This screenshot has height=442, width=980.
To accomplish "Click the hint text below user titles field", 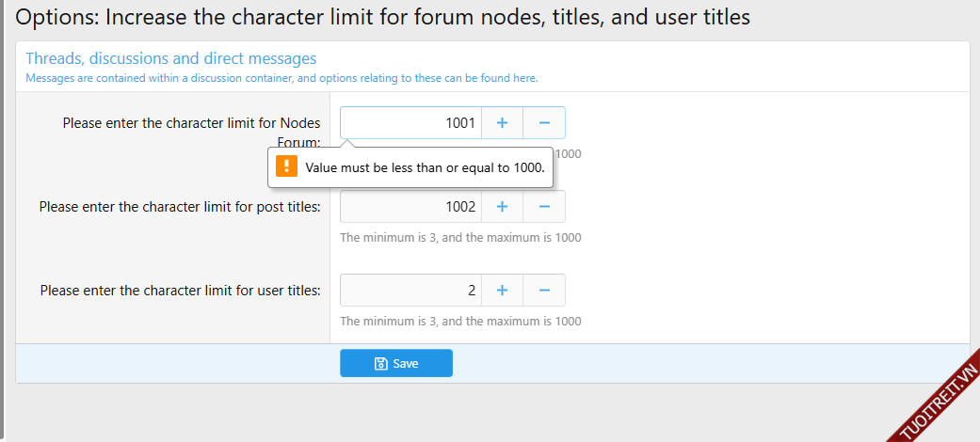I will 460,322.
